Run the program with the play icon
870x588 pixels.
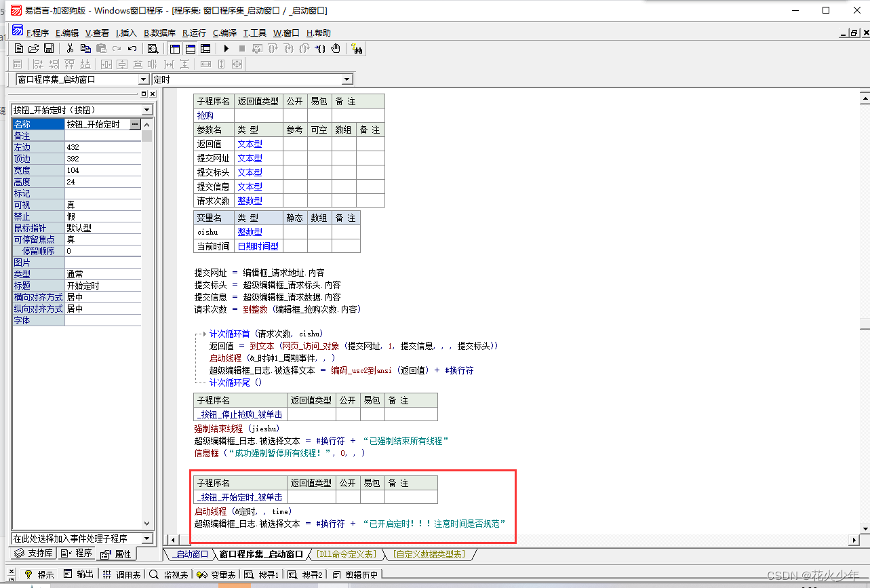coord(226,48)
